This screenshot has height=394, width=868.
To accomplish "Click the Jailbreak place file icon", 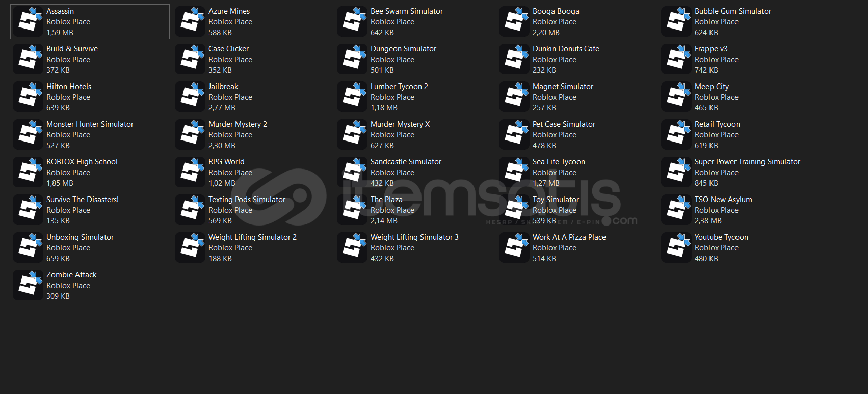I will point(191,97).
